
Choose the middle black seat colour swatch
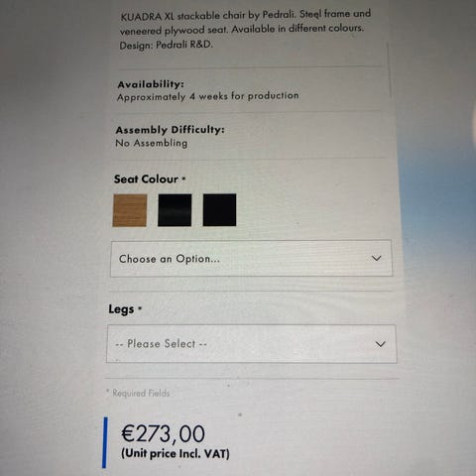pyautogui.click(x=175, y=210)
